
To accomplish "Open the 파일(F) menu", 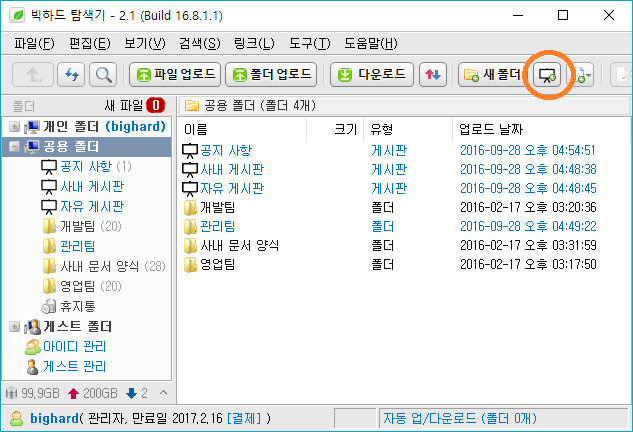I will (34, 43).
